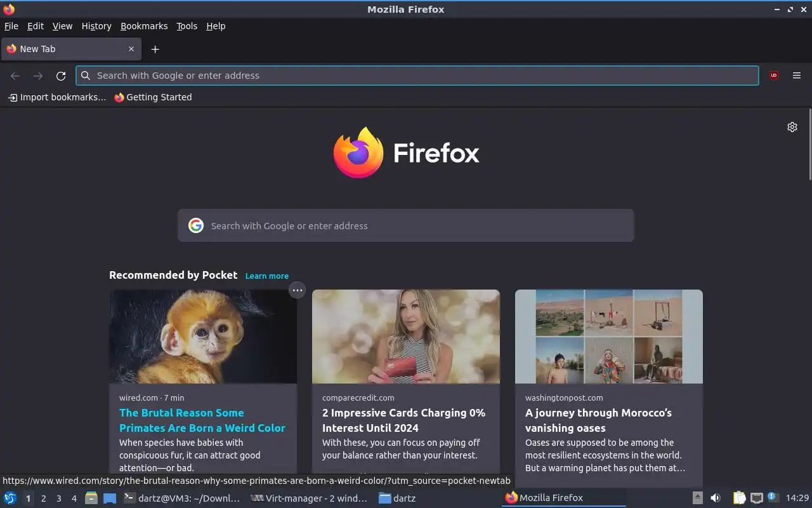This screenshot has height=508, width=812.
Task: Click the address bar input field
Action: tap(417, 76)
